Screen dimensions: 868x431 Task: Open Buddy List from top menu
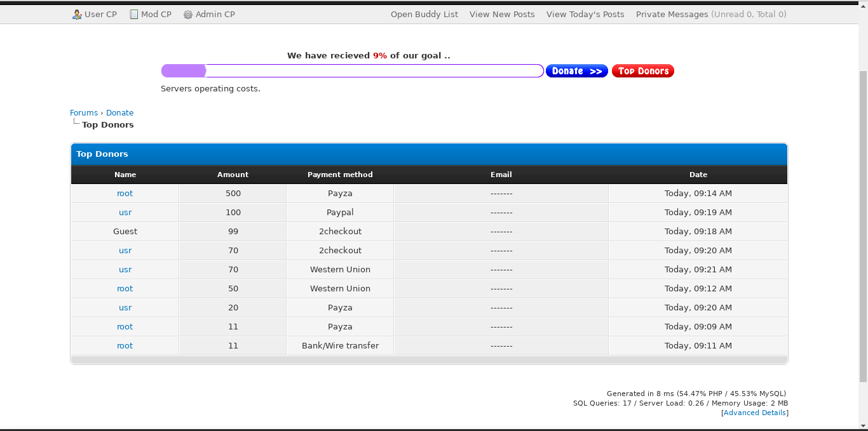[424, 15]
